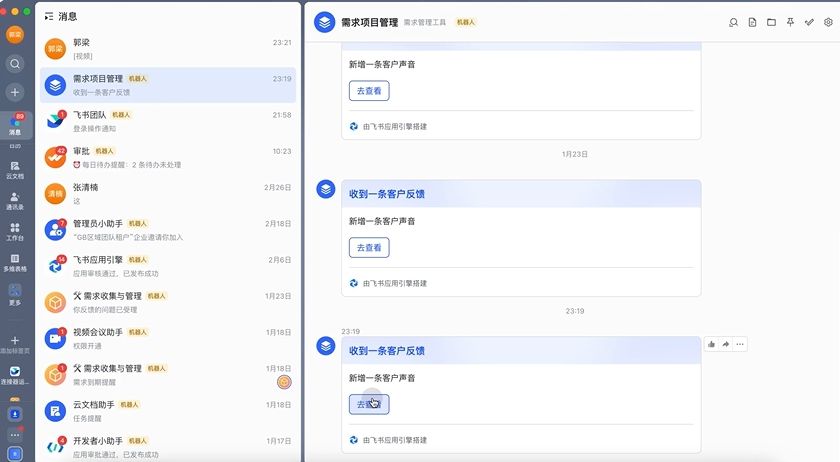Forward the 23:19 message using arrow icon
This screenshot has width=840, height=462.
[x=725, y=344]
